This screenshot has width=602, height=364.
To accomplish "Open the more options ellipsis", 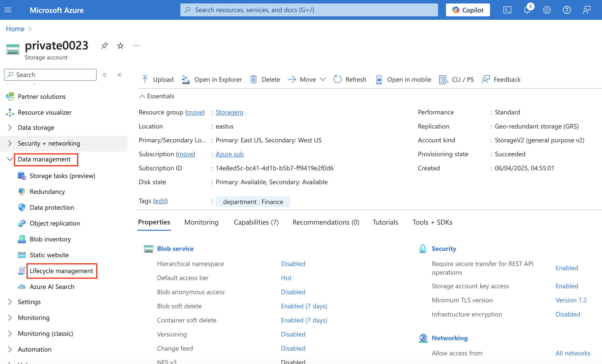I will [x=136, y=46].
